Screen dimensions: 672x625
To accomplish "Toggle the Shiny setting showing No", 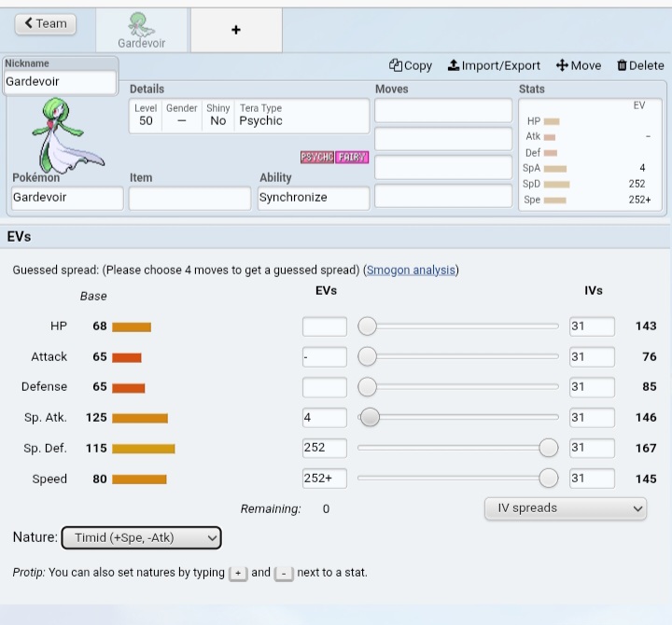I will [218, 116].
